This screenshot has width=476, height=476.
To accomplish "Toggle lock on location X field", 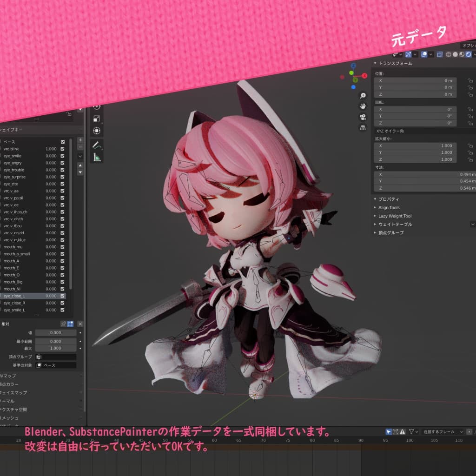I will (470, 80).
